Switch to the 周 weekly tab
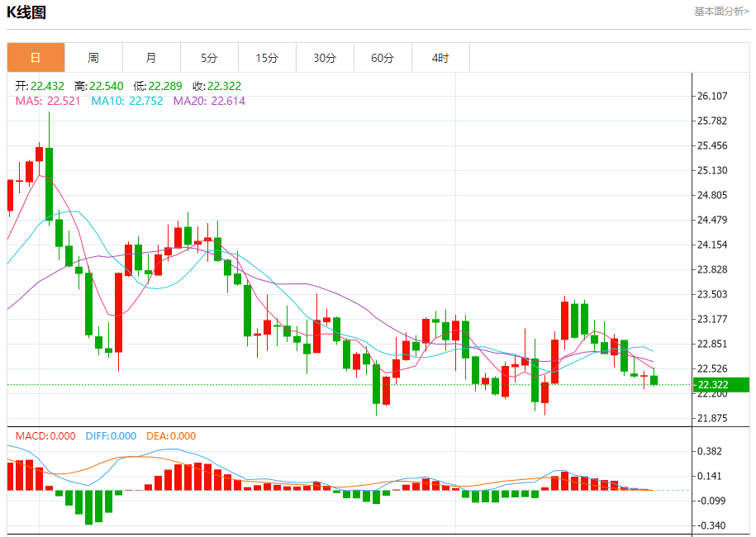 [x=93, y=58]
